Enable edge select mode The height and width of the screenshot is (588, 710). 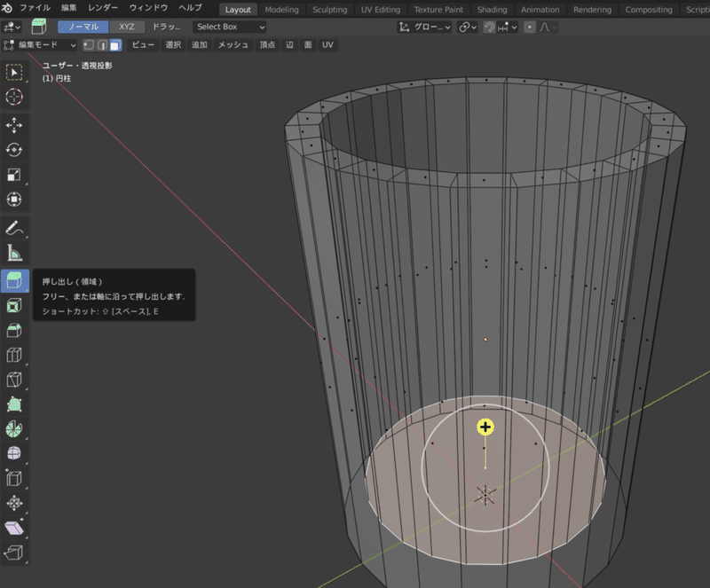[103, 45]
